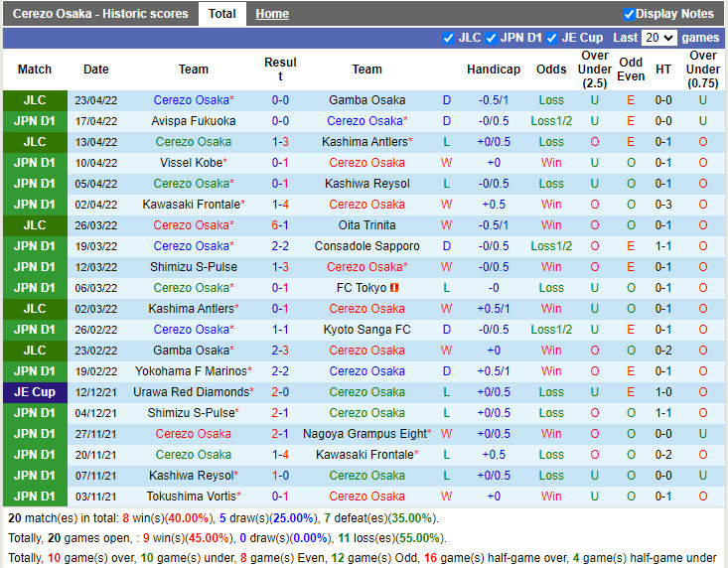Click the Handicap column header
This screenshot has height=568, width=728.
[x=493, y=70]
